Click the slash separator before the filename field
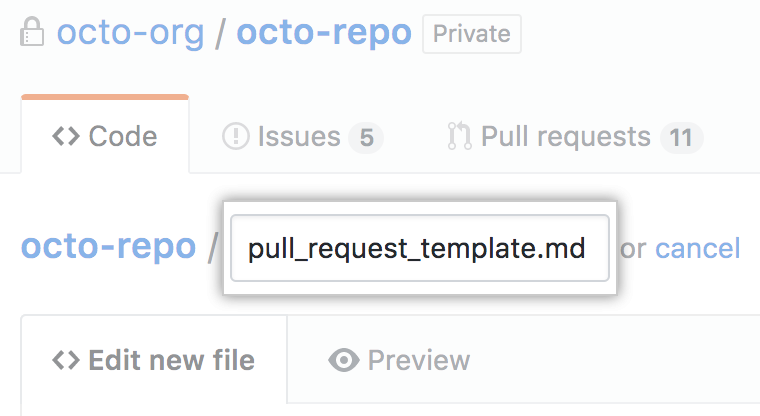Screen dimensions: 760x416 click(x=212, y=248)
